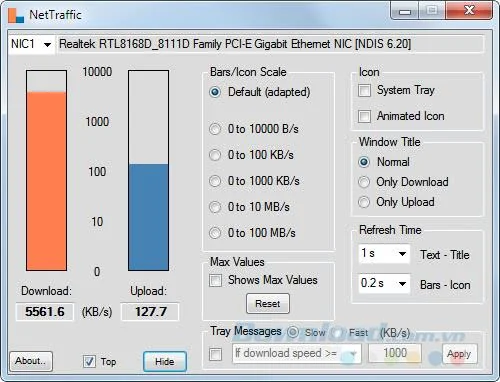Click the Download: label
This screenshot has height=382, width=500.
coord(46,291)
